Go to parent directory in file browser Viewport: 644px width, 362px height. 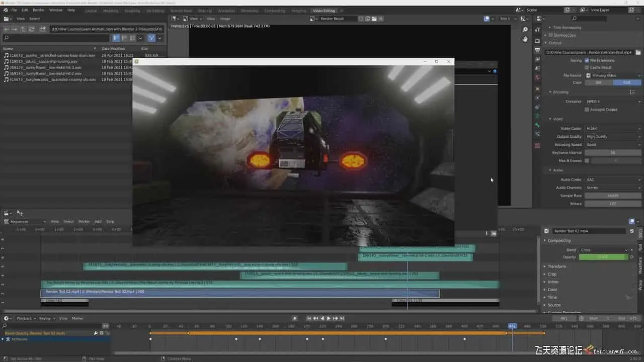pos(24,29)
